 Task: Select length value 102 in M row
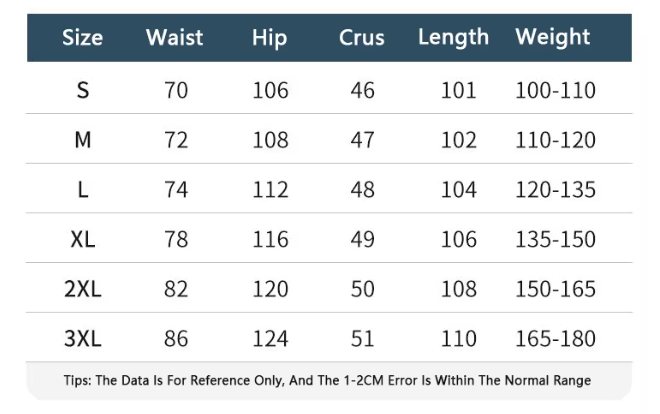[x=459, y=140]
